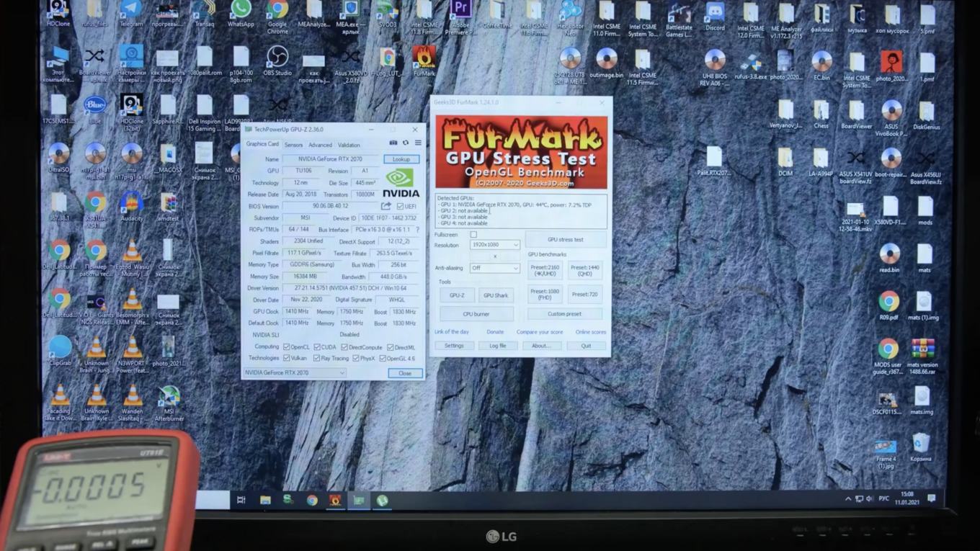This screenshot has height=551, width=980.
Task: Show hidden system tray icons
Action: click(x=847, y=498)
